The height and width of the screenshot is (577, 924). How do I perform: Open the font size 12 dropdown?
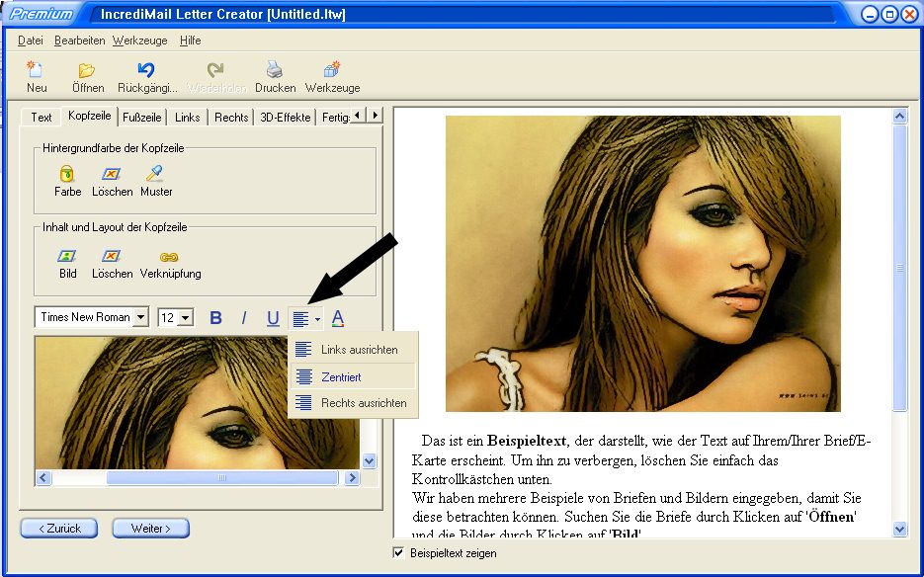tap(186, 318)
